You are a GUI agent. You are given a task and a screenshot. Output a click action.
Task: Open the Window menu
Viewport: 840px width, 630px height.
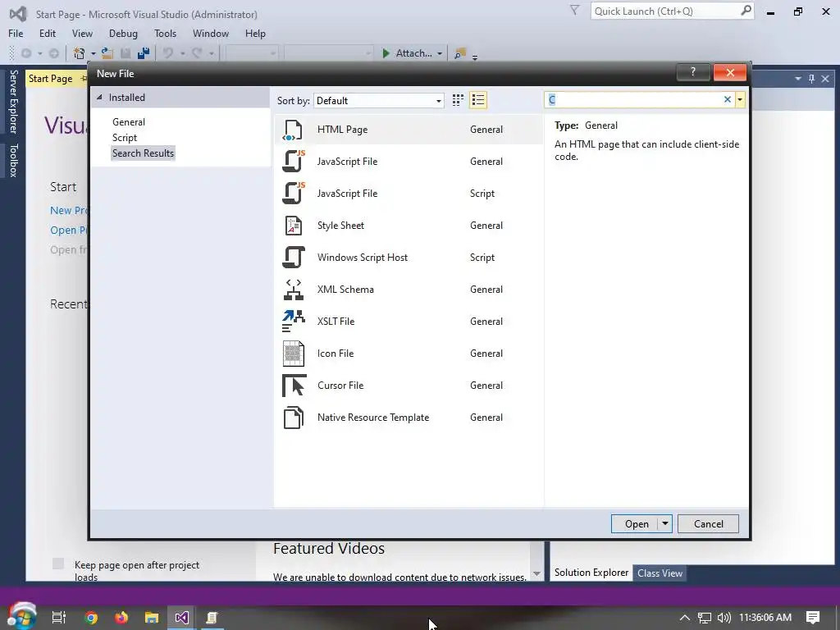coord(211,33)
